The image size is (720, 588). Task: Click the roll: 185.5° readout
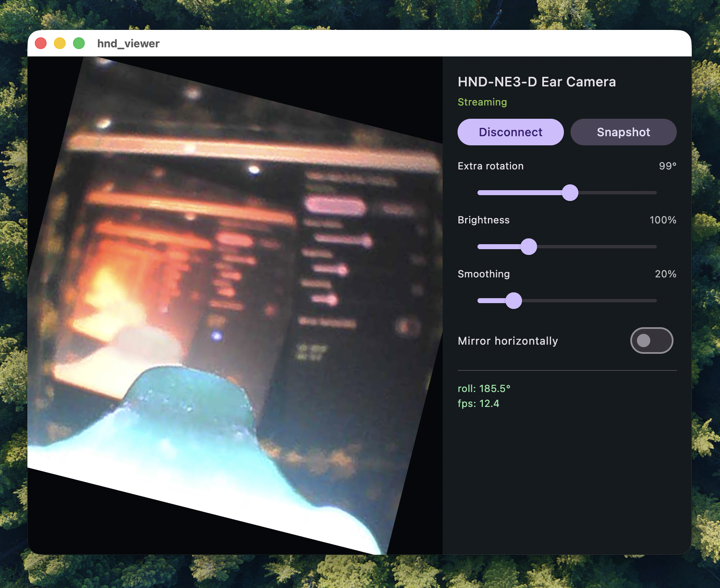pyautogui.click(x=484, y=389)
